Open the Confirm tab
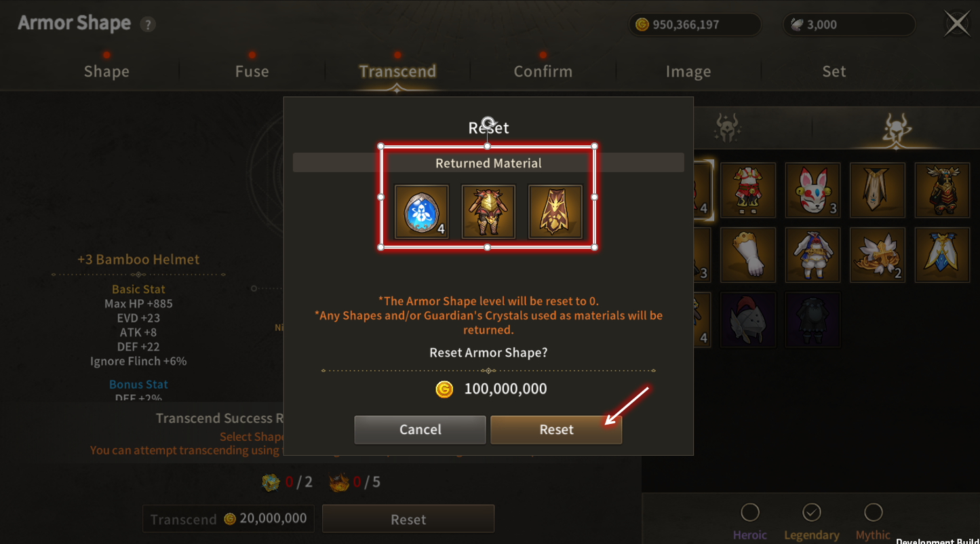Screen dimensions: 980x544 tap(543, 71)
